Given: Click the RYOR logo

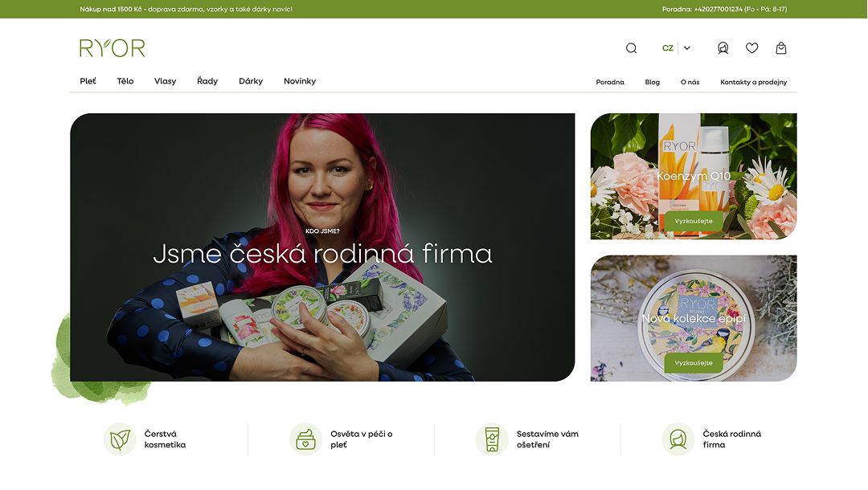Looking at the screenshot, I should [113, 48].
